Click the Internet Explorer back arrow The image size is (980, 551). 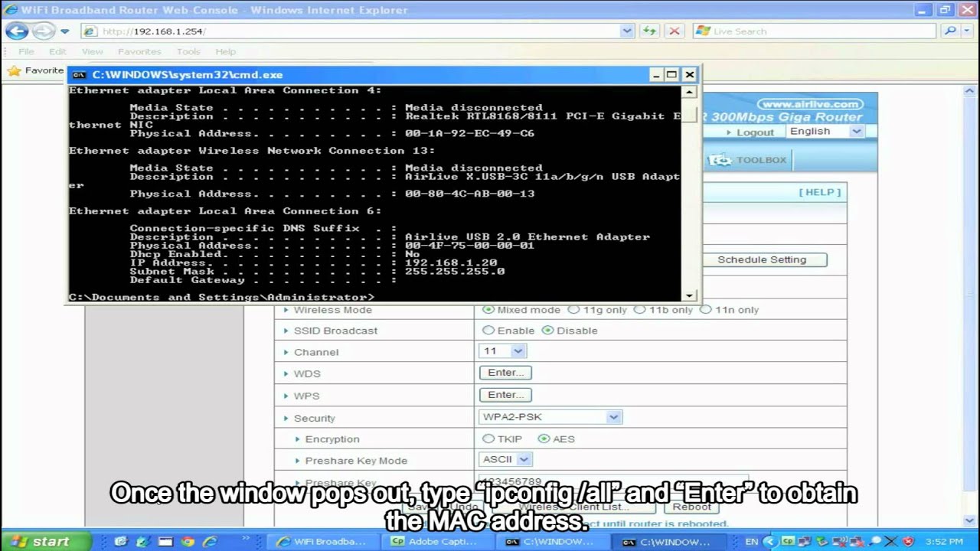click(x=17, y=31)
